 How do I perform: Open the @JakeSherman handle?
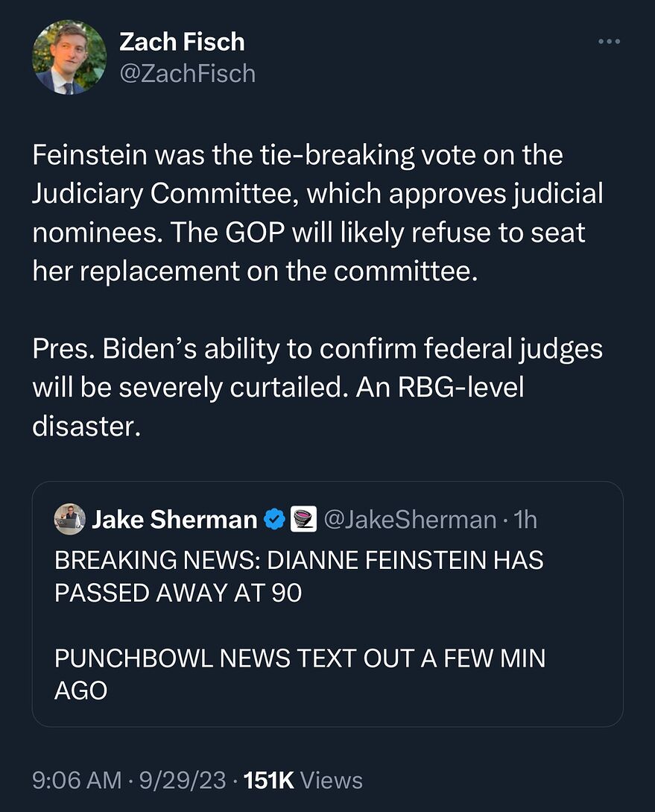tap(411, 520)
